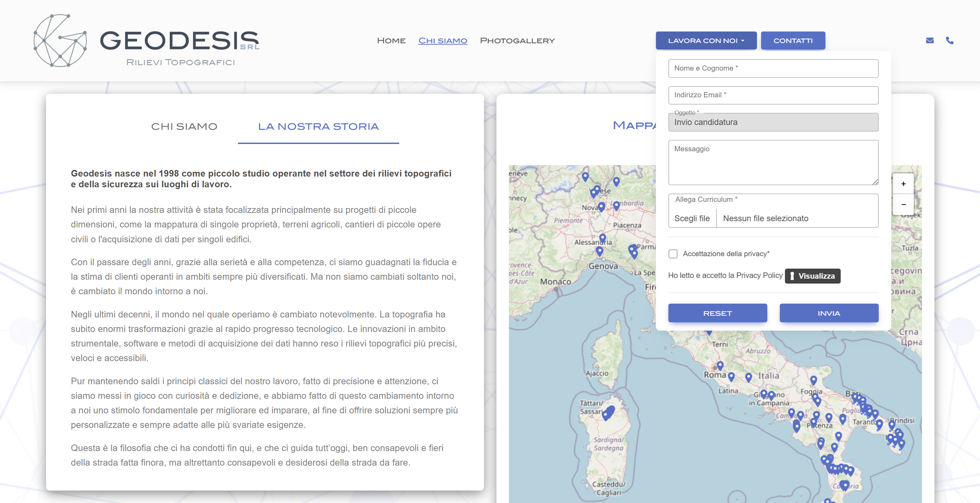Switch to the La nostra storia tab
Image resolution: width=980 pixels, height=503 pixels.
[x=319, y=126]
